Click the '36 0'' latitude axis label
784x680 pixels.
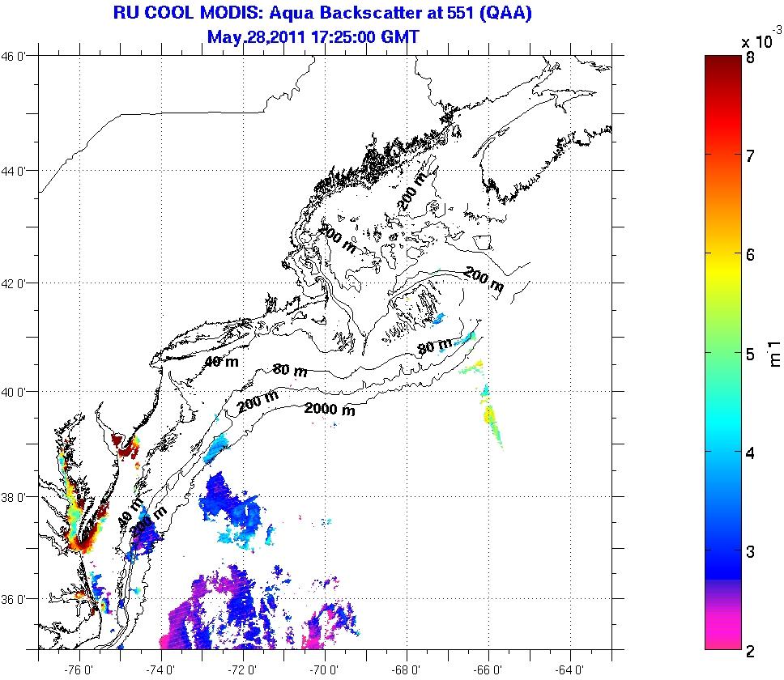tap(13, 599)
